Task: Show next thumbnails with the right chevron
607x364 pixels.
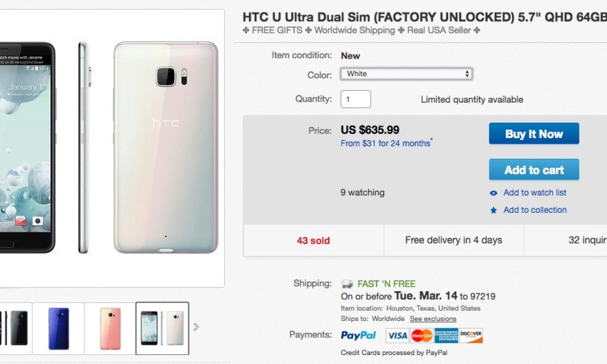Action: 196,327
